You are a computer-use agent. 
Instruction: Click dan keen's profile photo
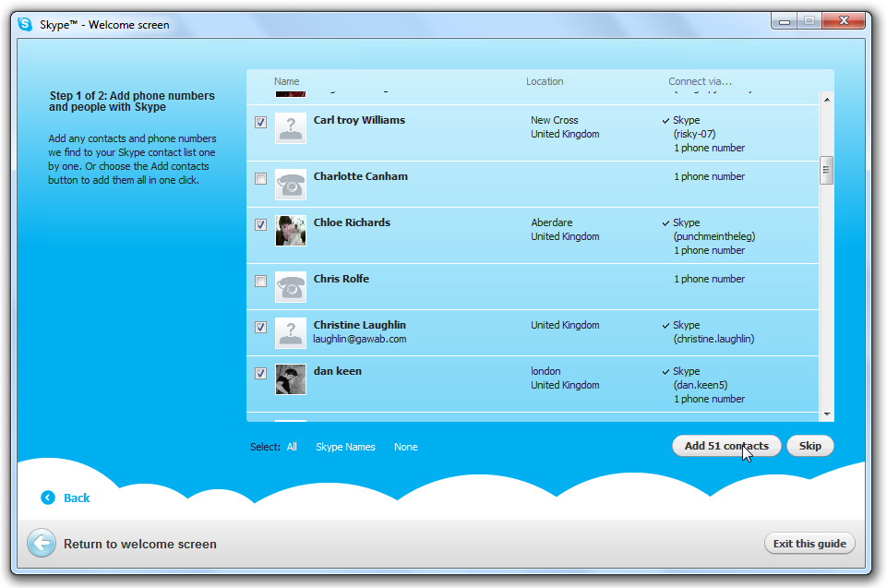point(291,379)
